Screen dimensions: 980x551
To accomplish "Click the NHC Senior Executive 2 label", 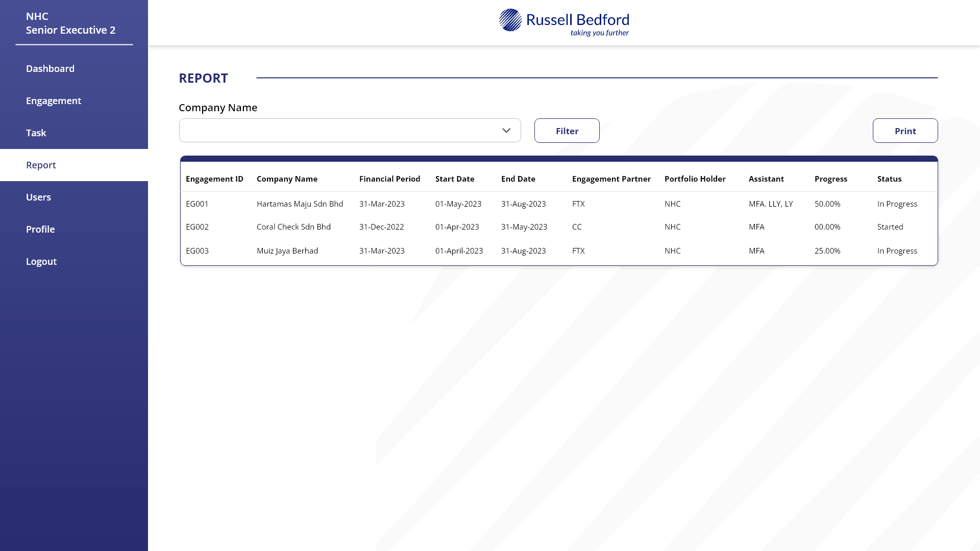I will click(x=71, y=23).
